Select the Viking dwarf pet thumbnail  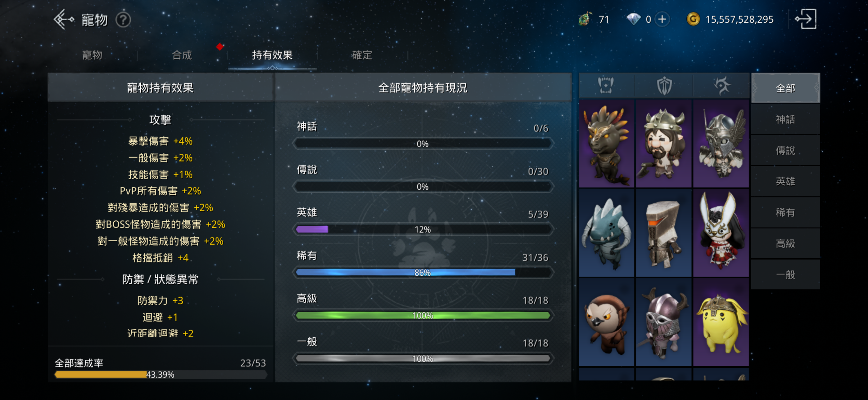[x=663, y=144]
